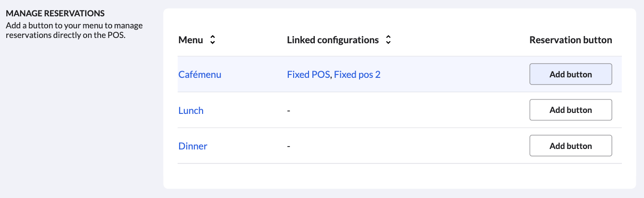Click the sort arrows next to Menu
This screenshot has height=198, width=644.
point(212,40)
